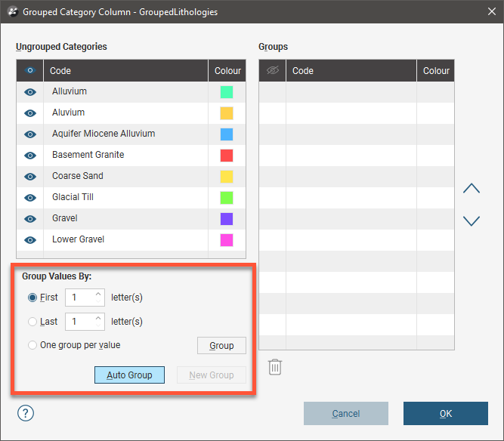
Task: Click the Group button
Action: [x=221, y=346]
